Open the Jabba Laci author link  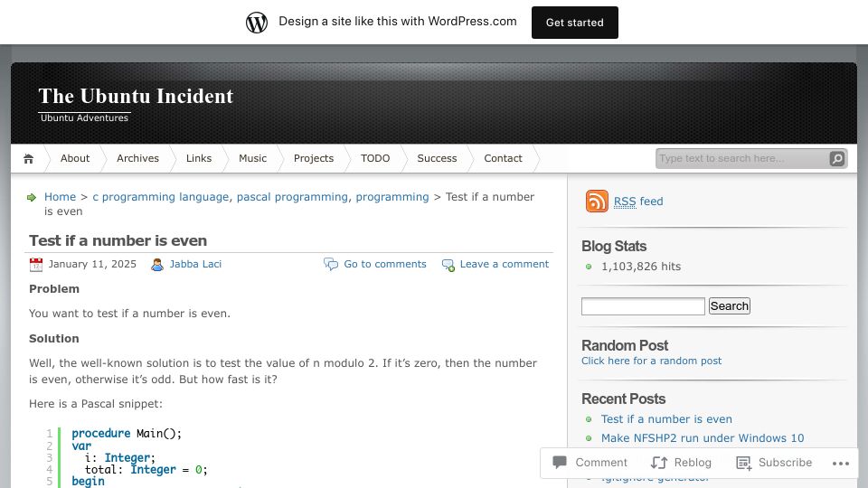(x=195, y=264)
